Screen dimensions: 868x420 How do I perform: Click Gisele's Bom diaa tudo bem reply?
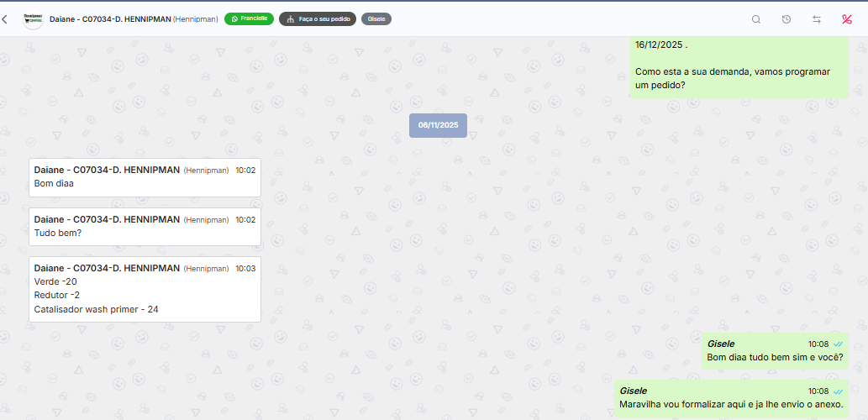click(x=775, y=351)
